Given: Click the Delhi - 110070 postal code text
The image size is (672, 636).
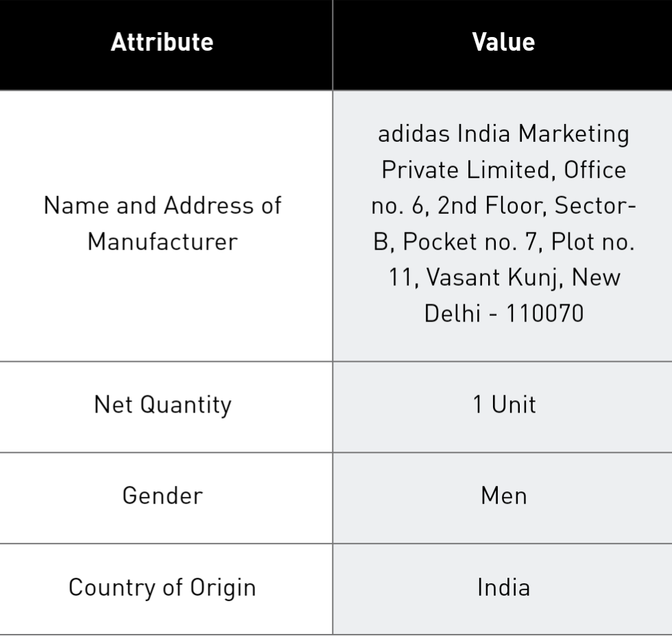Looking at the screenshot, I should tap(504, 313).
